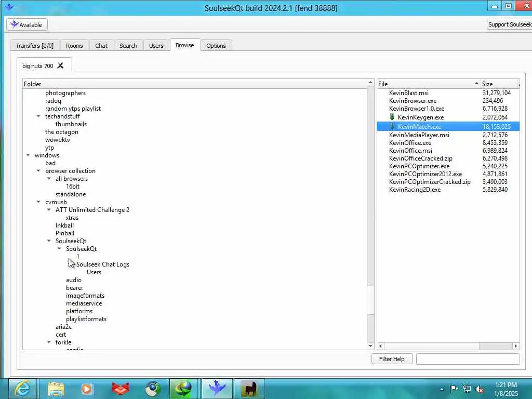Click the network tray icon
The height and width of the screenshot is (399, 532).
coord(467,389)
